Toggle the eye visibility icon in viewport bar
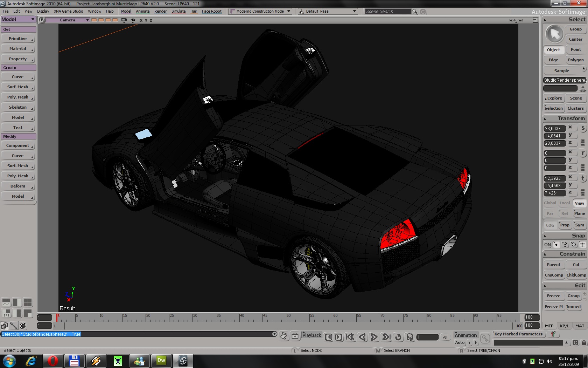Image resolution: width=588 pixels, height=368 pixels. click(x=133, y=20)
